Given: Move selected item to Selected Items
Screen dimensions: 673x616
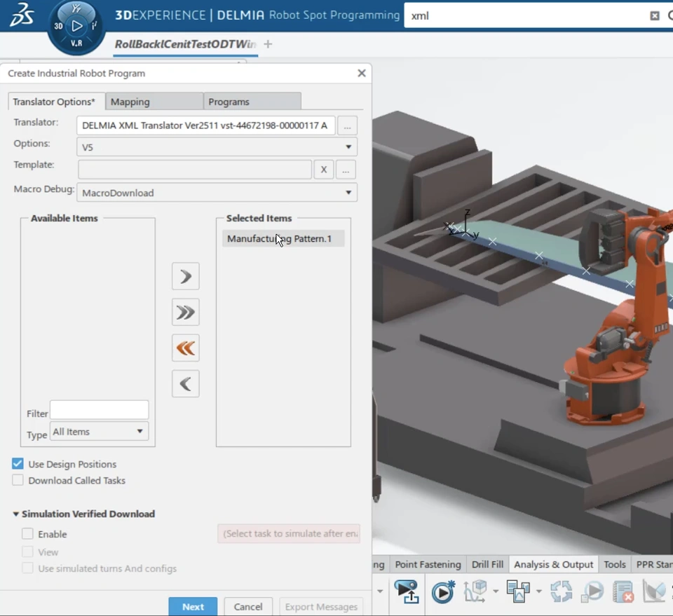Looking at the screenshot, I should coord(185,276).
